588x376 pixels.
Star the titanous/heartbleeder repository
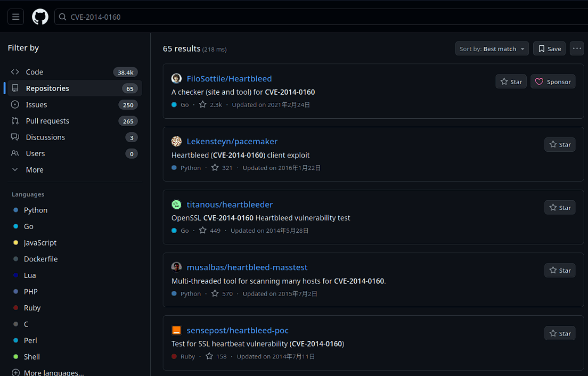coord(560,208)
